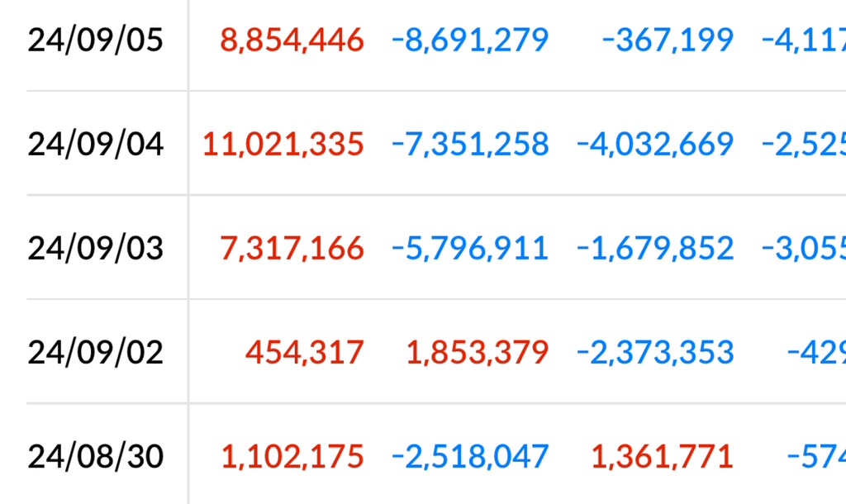The height and width of the screenshot is (504, 846).
Task: Select the value 1,102,175
Action: click(292, 456)
